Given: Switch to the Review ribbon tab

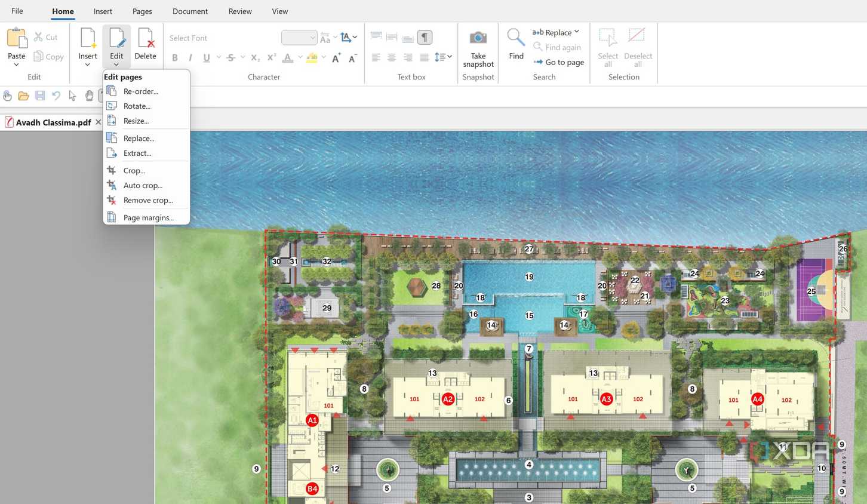Looking at the screenshot, I should point(240,11).
